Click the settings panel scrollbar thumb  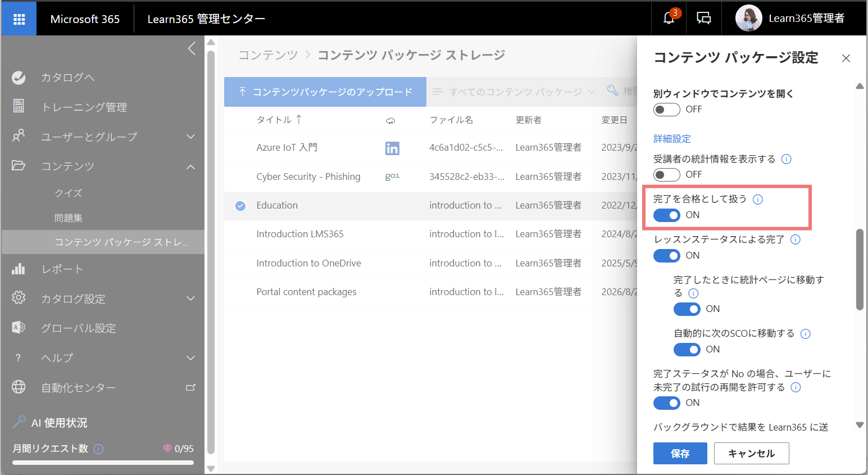point(860,269)
